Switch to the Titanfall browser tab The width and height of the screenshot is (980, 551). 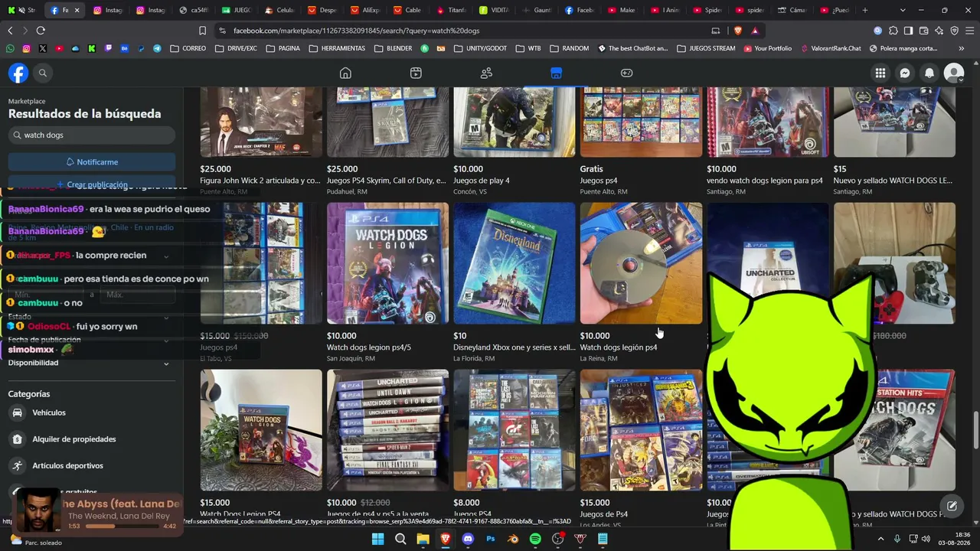pos(451,10)
